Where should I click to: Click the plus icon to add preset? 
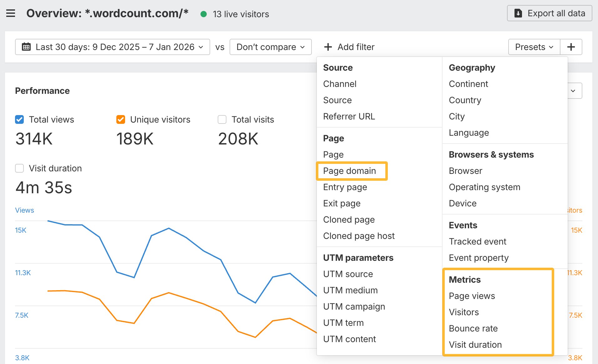[x=571, y=47]
